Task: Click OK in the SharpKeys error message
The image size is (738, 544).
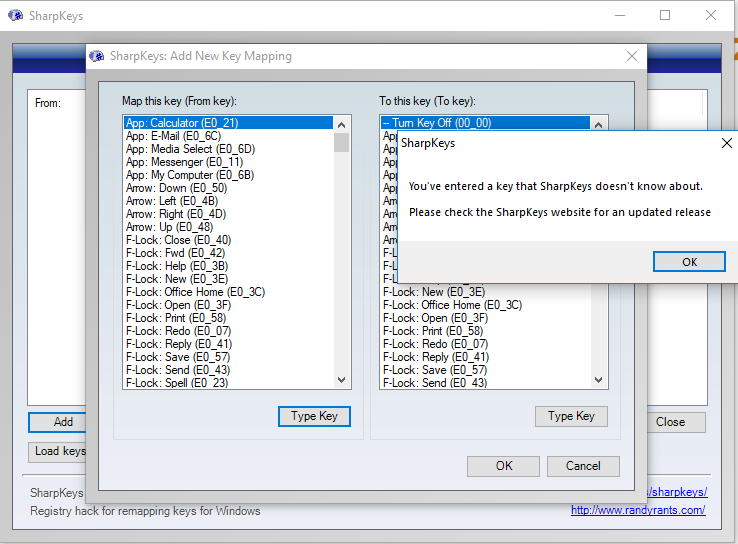Action: (x=689, y=262)
